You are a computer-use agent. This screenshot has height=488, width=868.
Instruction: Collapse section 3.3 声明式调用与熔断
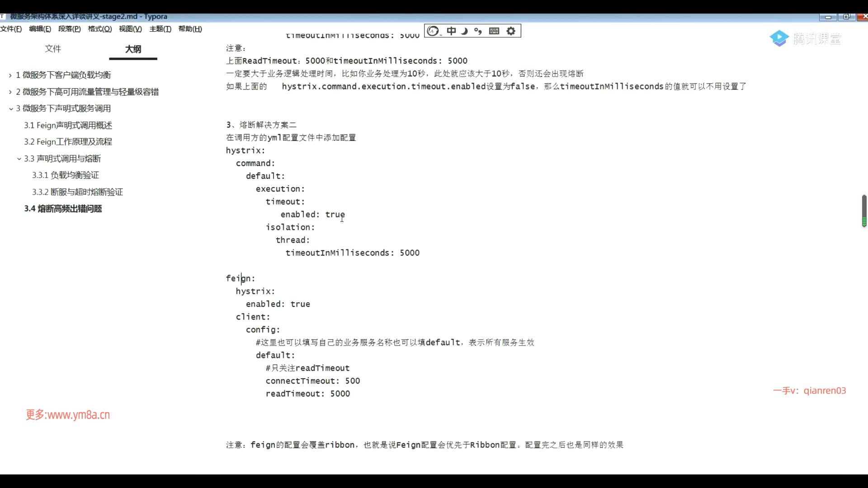pyautogui.click(x=19, y=159)
